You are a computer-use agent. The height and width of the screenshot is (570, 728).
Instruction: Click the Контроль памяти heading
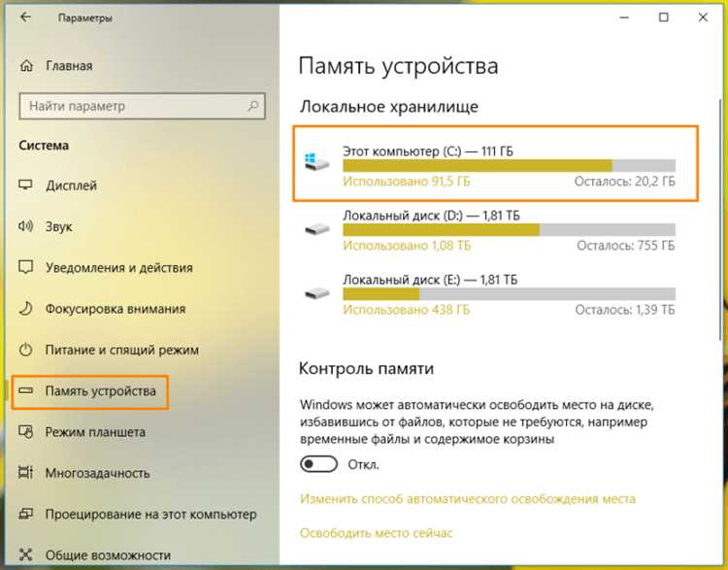click(366, 368)
